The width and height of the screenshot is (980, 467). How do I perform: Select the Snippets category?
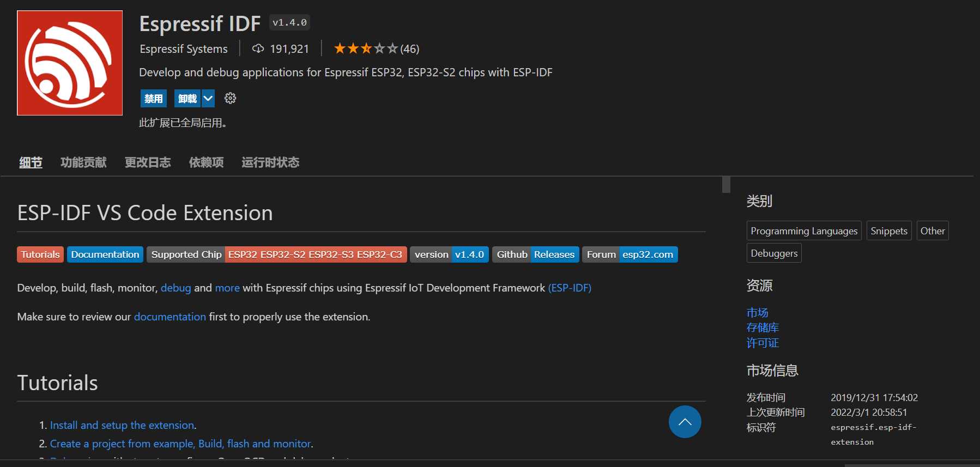coord(889,231)
